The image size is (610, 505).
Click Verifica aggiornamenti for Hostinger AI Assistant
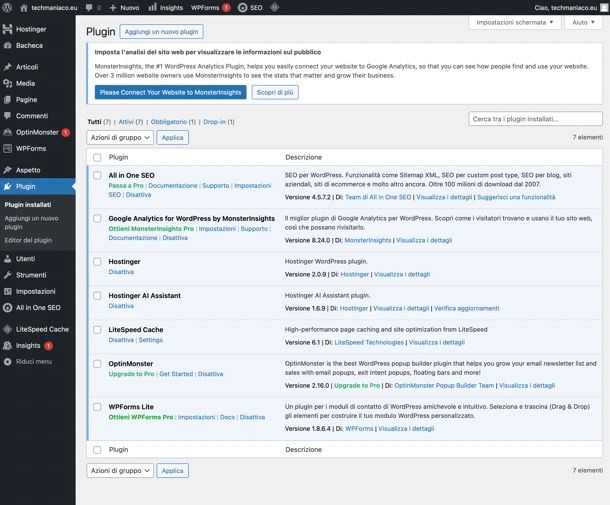[x=466, y=308]
